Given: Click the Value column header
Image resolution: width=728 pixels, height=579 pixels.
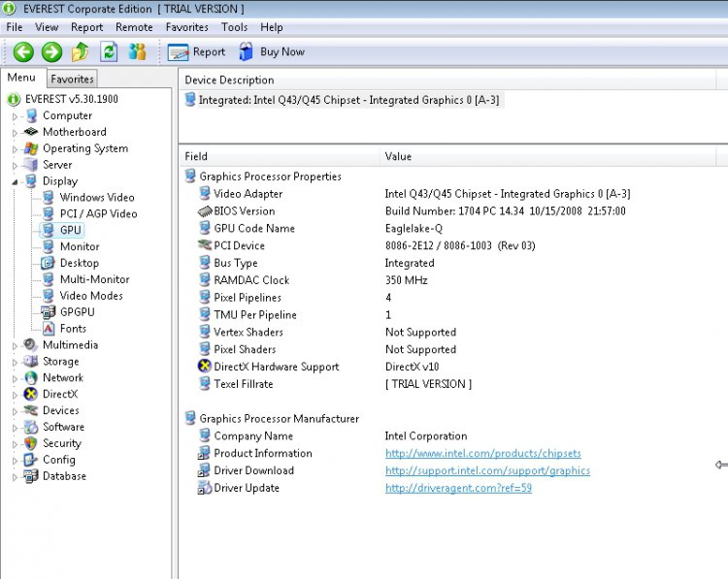Looking at the screenshot, I should (x=547, y=156).
